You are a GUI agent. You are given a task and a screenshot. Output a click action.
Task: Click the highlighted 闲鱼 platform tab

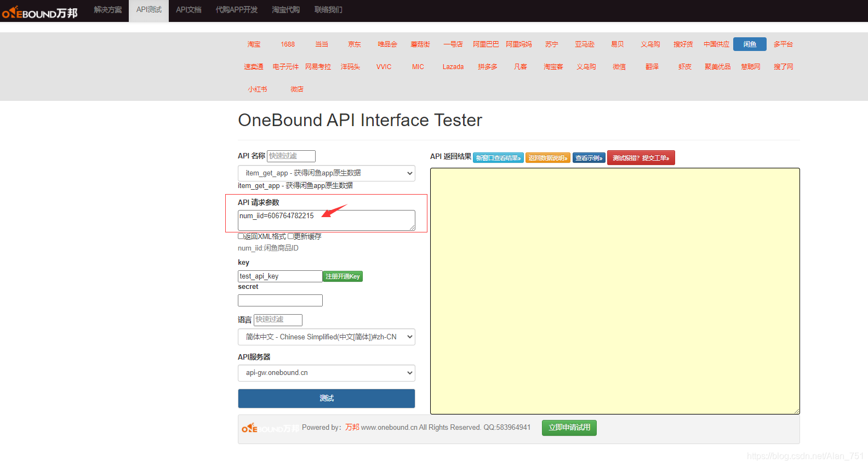[x=750, y=44]
